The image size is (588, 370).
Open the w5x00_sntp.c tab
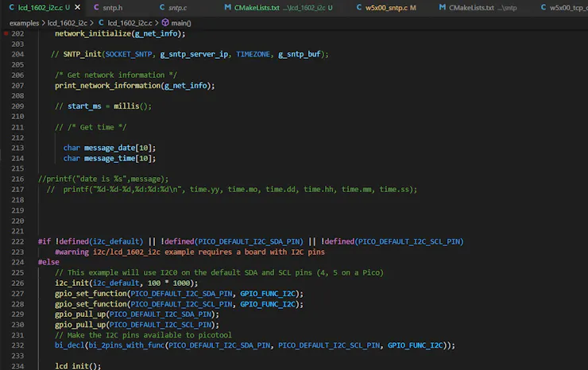386,7
